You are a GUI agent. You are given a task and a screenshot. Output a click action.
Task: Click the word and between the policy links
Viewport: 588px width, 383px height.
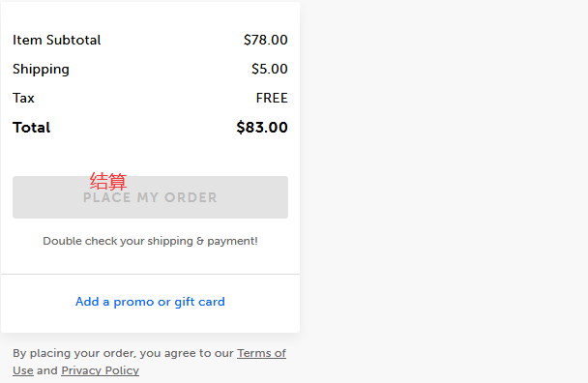tap(47, 370)
